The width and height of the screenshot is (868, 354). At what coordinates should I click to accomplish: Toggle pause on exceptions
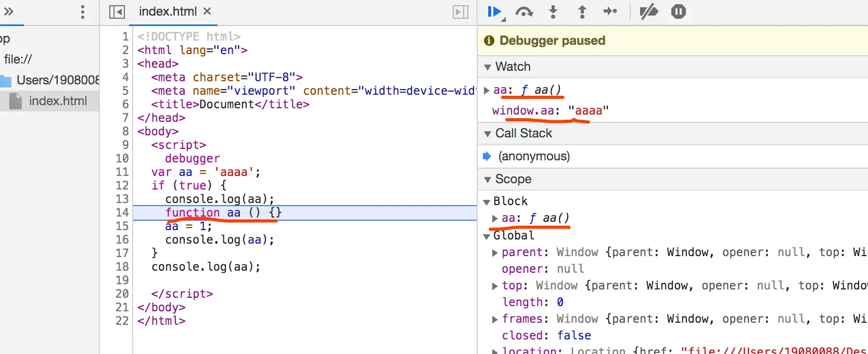(x=679, y=11)
